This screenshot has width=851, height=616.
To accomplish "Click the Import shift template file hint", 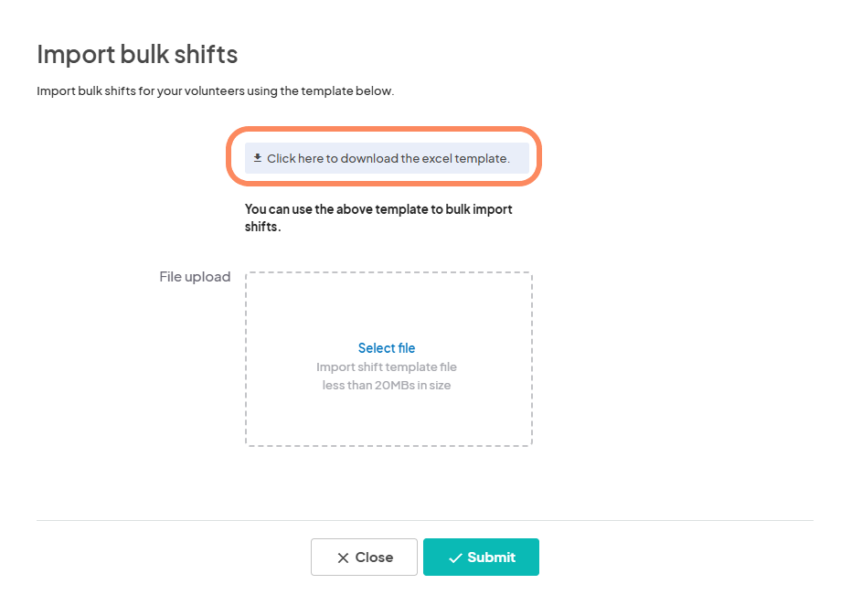I will pyautogui.click(x=387, y=366).
